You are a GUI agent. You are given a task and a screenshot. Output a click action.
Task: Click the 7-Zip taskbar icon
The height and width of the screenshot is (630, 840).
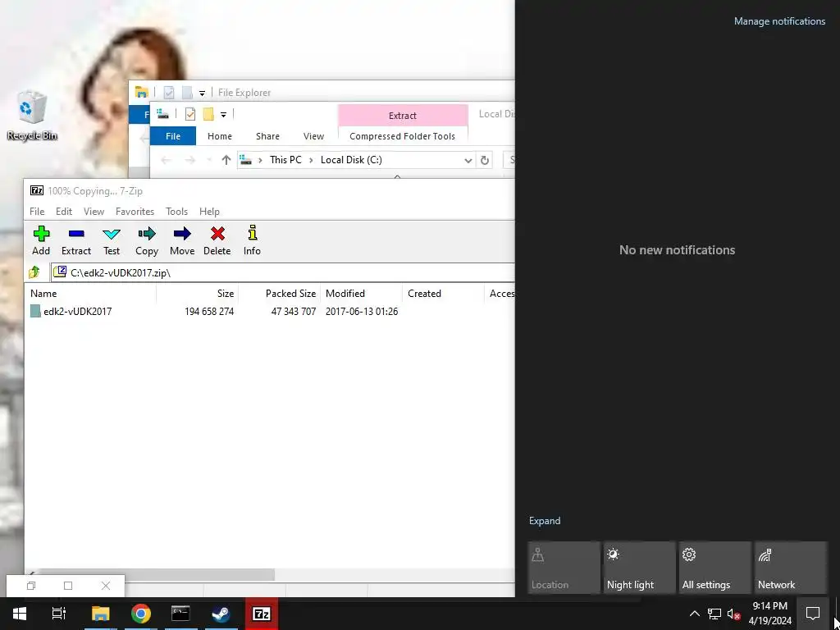(262, 614)
